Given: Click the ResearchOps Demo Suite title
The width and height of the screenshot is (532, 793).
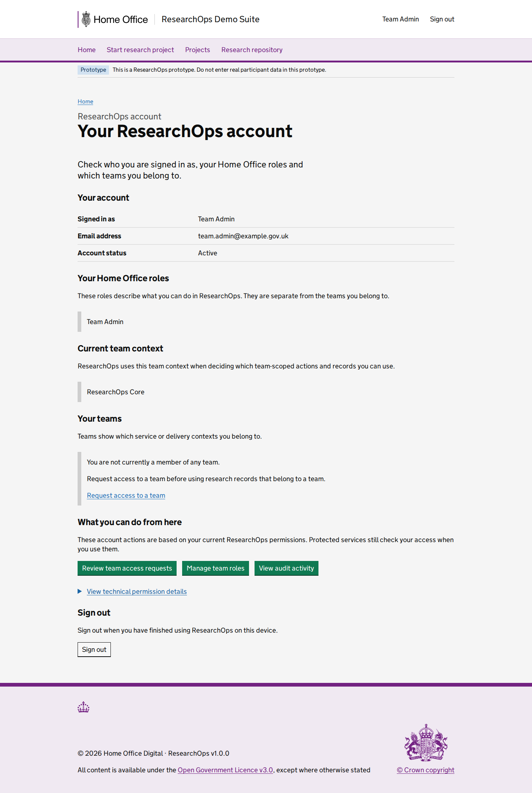Looking at the screenshot, I should click(211, 19).
